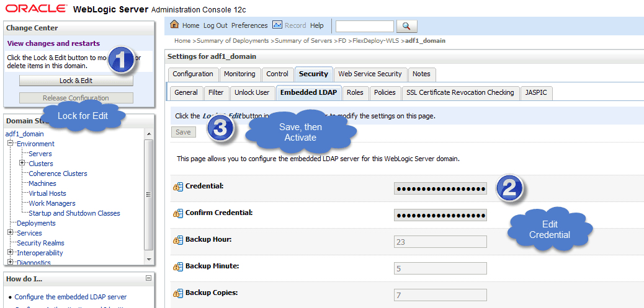The height and width of the screenshot is (308, 644).
Task: Open the Configuration tab
Action: tap(192, 74)
